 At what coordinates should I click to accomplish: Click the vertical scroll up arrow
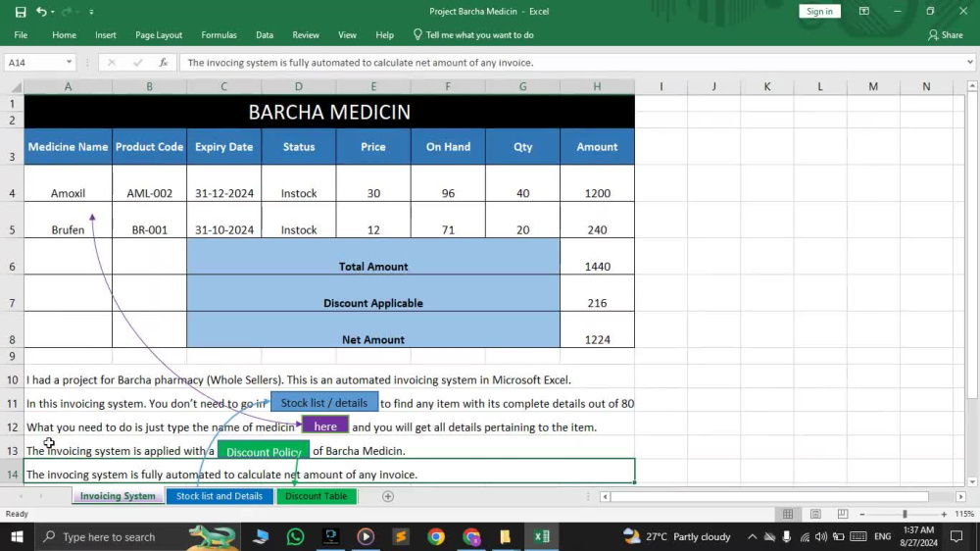972,85
